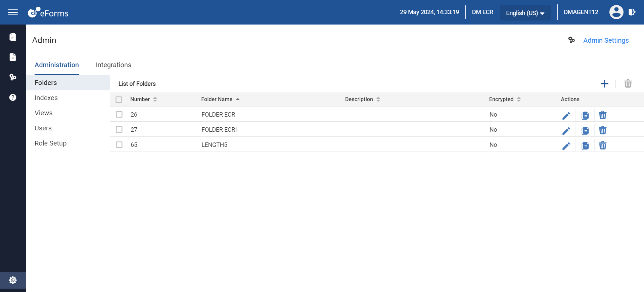Delete the LENGTH5 row
This screenshot has height=292, width=644.
603,145
